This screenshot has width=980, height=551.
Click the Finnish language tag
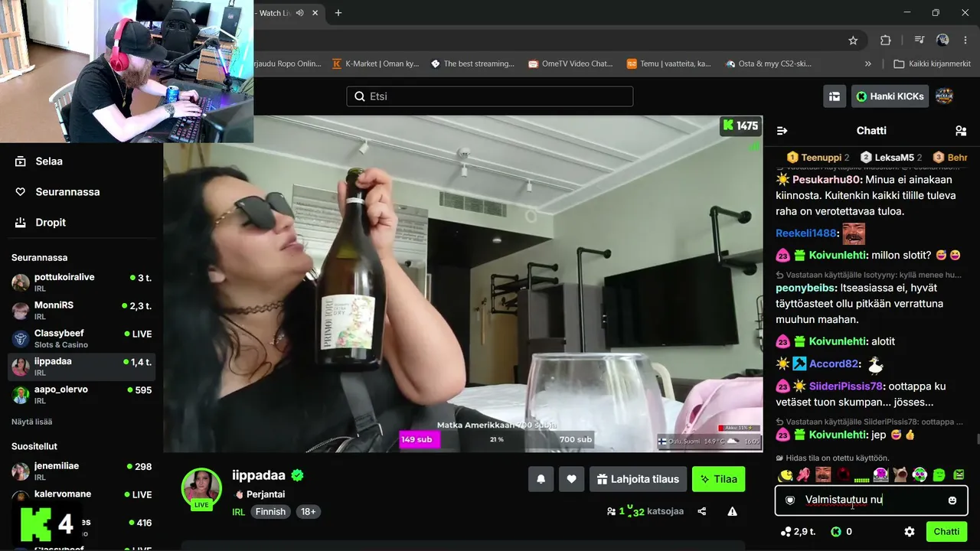coord(270,512)
